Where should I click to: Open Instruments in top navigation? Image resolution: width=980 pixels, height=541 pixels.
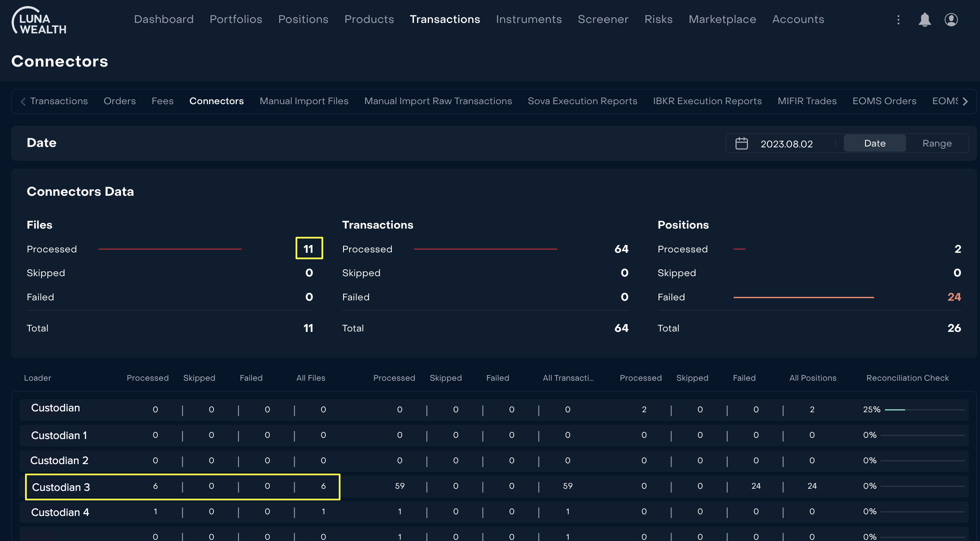tap(529, 19)
